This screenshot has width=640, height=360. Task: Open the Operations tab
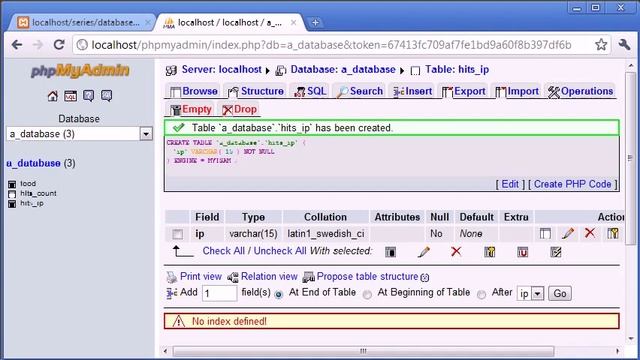(x=581, y=91)
